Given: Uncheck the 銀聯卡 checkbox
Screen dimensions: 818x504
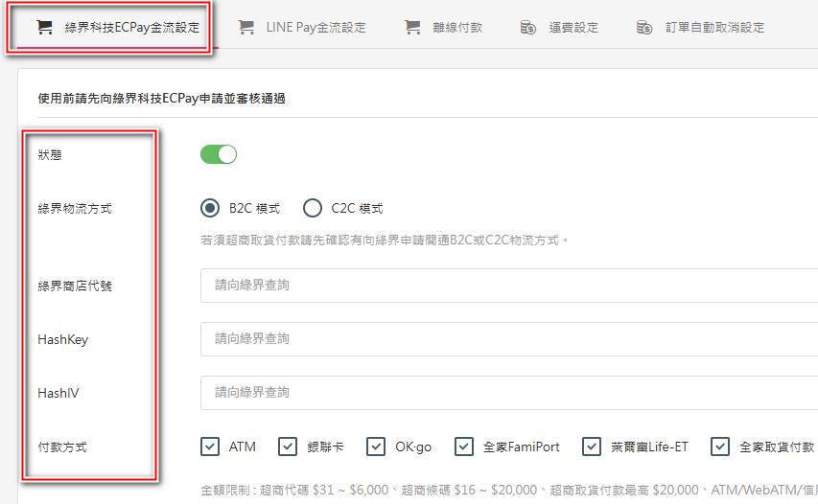Looking at the screenshot, I should [288, 447].
